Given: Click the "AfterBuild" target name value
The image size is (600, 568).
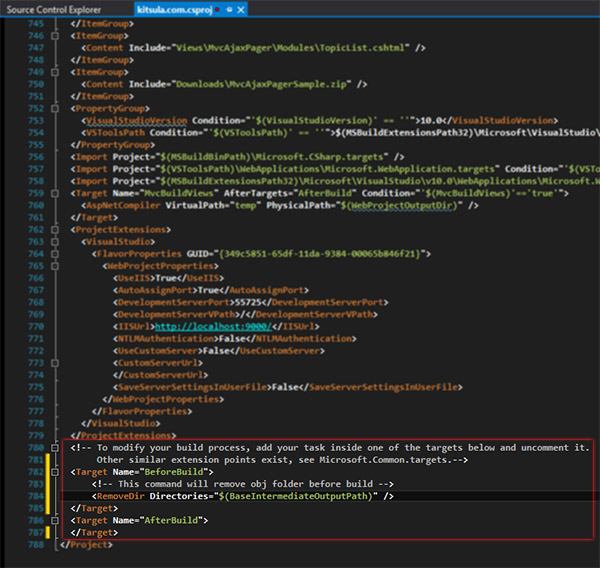Looking at the screenshot, I should [171, 521].
